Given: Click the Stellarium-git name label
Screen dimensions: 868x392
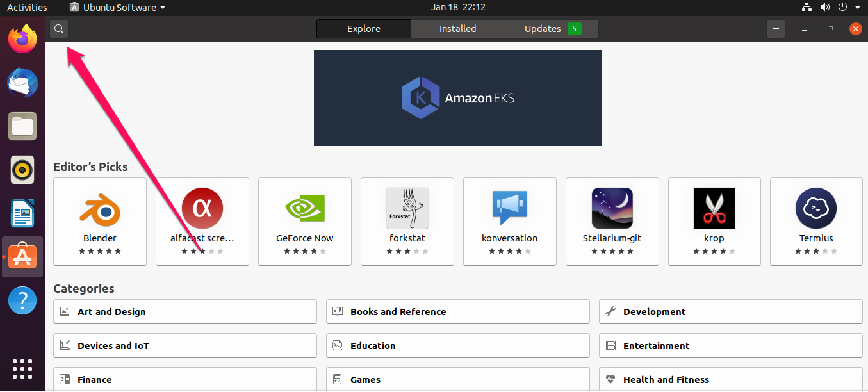Looking at the screenshot, I should (x=612, y=238).
